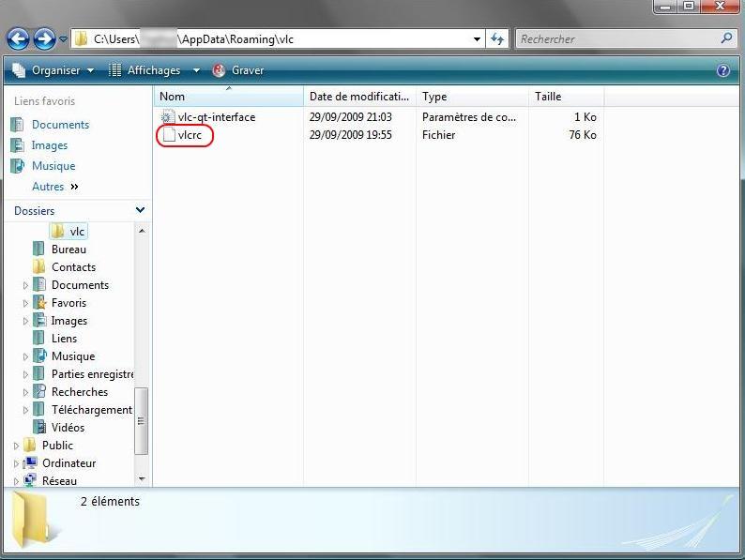Expand the Musique tree node
This screenshot has height=560, width=745.
point(25,356)
